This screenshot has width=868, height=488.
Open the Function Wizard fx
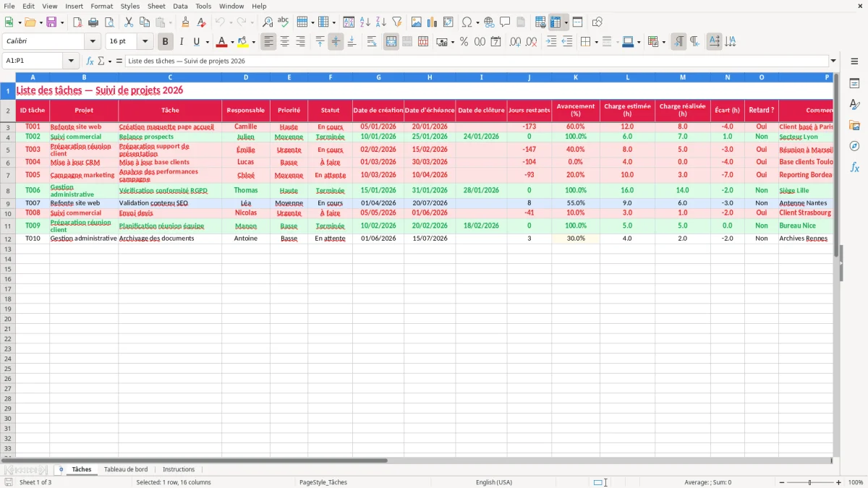pyautogui.click(x=90, y=61)
